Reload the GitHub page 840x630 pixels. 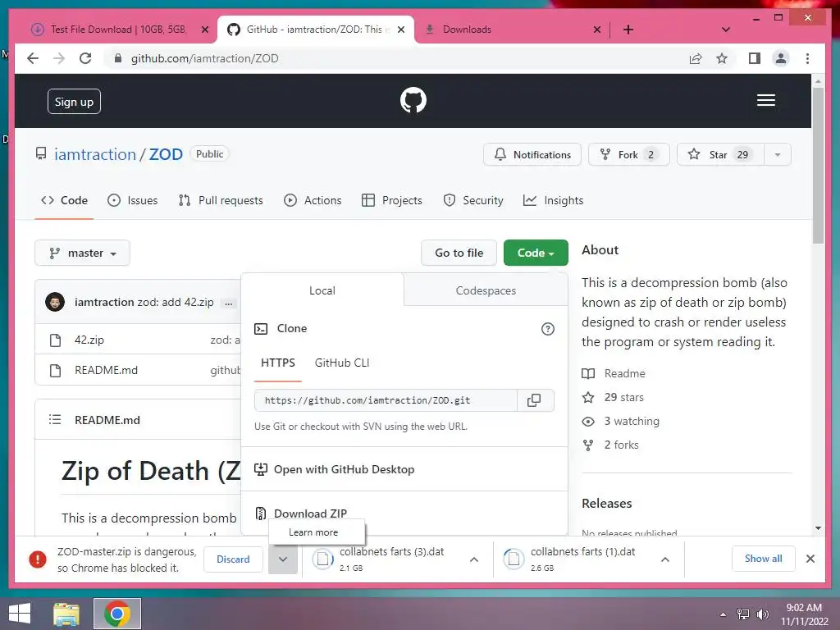pyautogui.click(x=85, y=58)
